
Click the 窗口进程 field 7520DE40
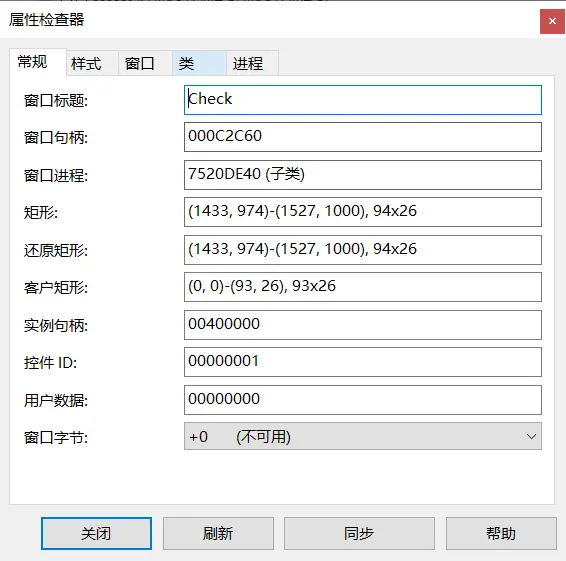point(363,175)
